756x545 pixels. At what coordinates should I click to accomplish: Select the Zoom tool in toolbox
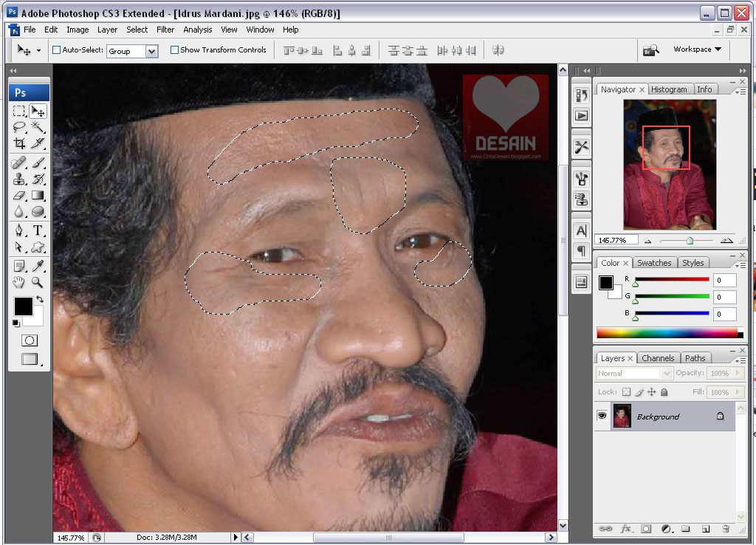pyautogui.click(x=37, y=282)
